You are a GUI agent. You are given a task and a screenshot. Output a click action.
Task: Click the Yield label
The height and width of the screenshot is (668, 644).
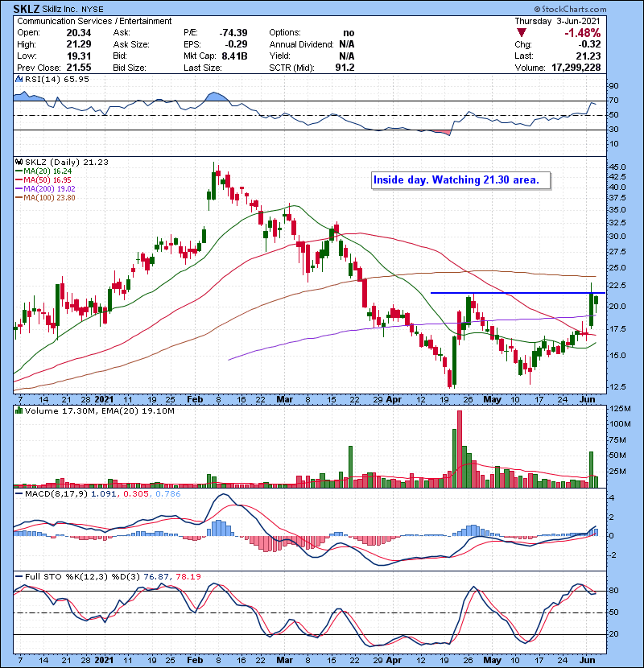click(x=279, y=56)
